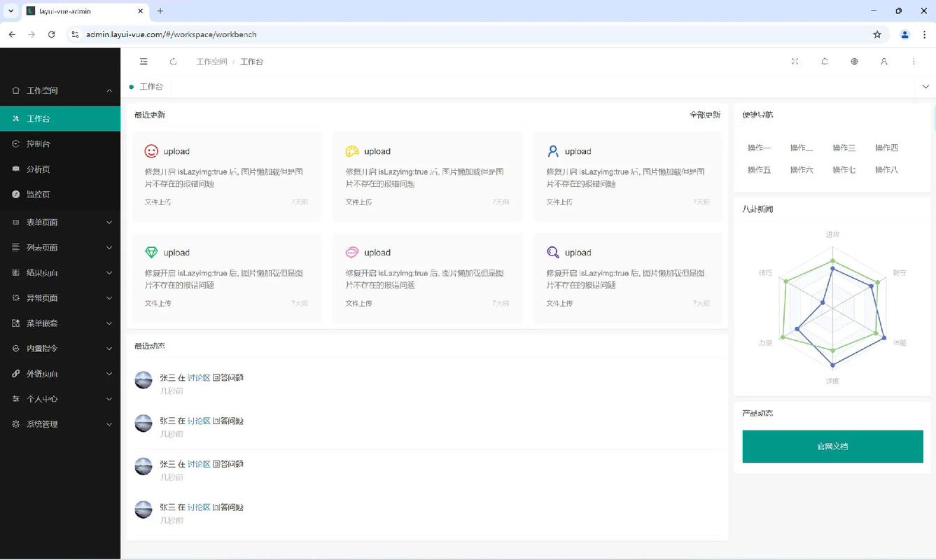The width and height of the screenshot is (936, 560).
Task: Click the vertical three-dot more icon
Action: point(914,62)
